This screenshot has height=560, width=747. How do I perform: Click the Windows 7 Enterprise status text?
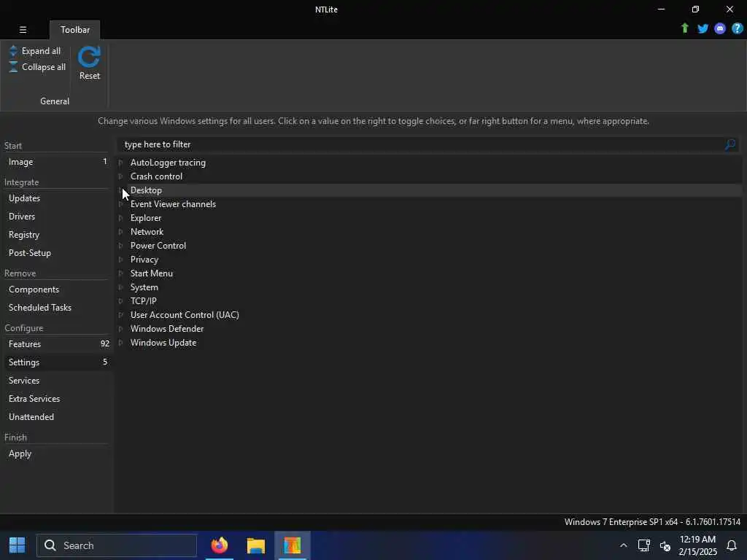652,522
